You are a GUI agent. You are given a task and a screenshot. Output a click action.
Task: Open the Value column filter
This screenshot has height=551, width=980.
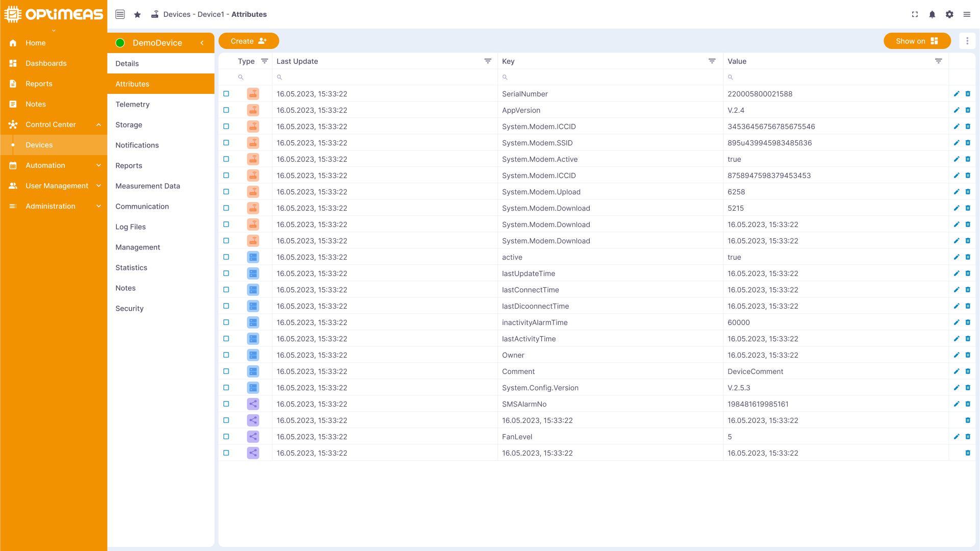(938, 61)
